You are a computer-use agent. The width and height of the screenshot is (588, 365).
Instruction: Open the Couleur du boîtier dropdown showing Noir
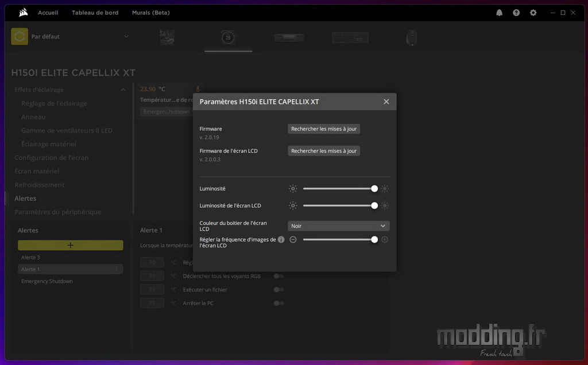(339, 226)
